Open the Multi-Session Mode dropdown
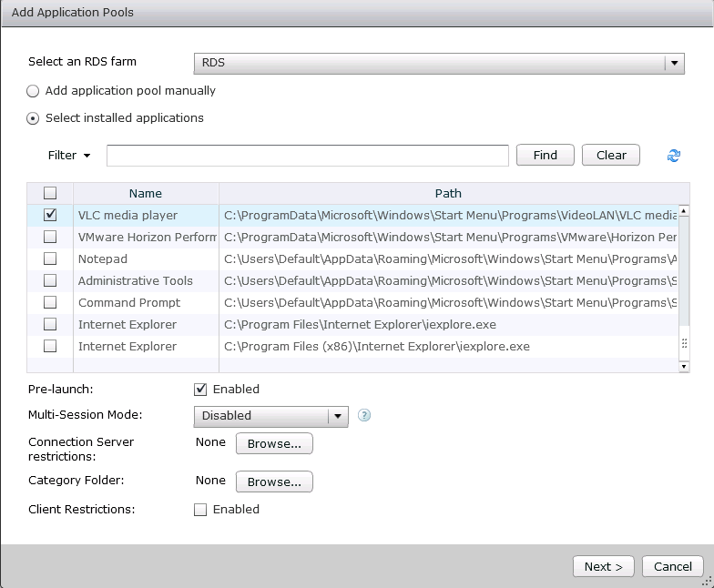Viewport: 714px width, 588px height. 338,416
